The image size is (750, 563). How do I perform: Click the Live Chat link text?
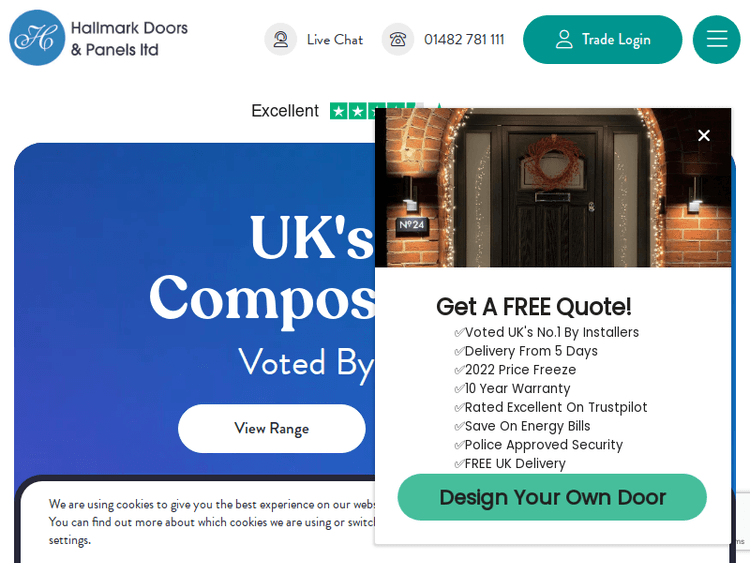tap(335, 40)
